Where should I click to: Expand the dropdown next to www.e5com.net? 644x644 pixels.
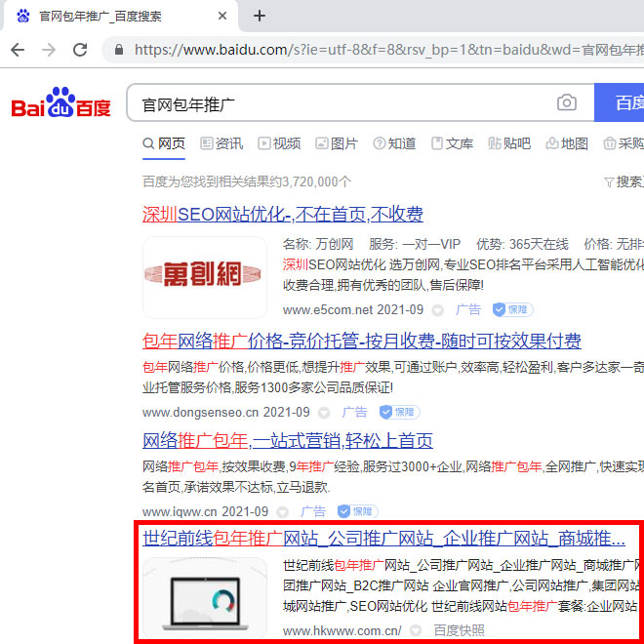[438, 310]
